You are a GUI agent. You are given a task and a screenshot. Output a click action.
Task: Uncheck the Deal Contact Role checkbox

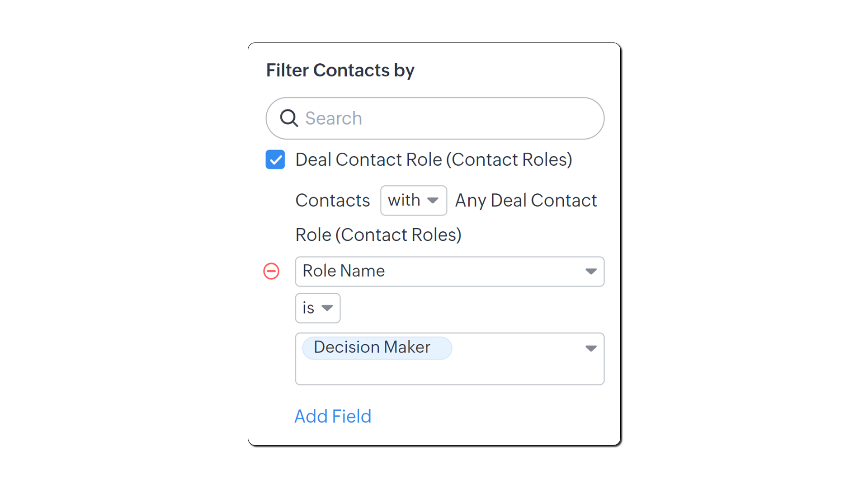click(275, 160)
